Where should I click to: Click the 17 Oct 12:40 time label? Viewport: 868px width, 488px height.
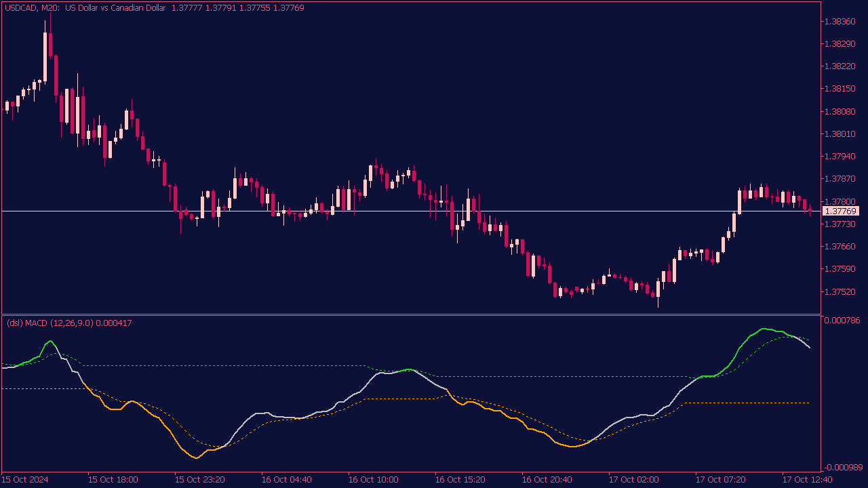point(808,480)
